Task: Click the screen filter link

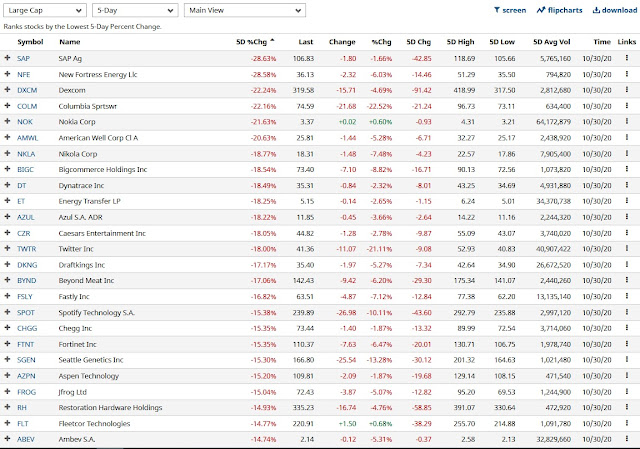Action: point(510,10)
